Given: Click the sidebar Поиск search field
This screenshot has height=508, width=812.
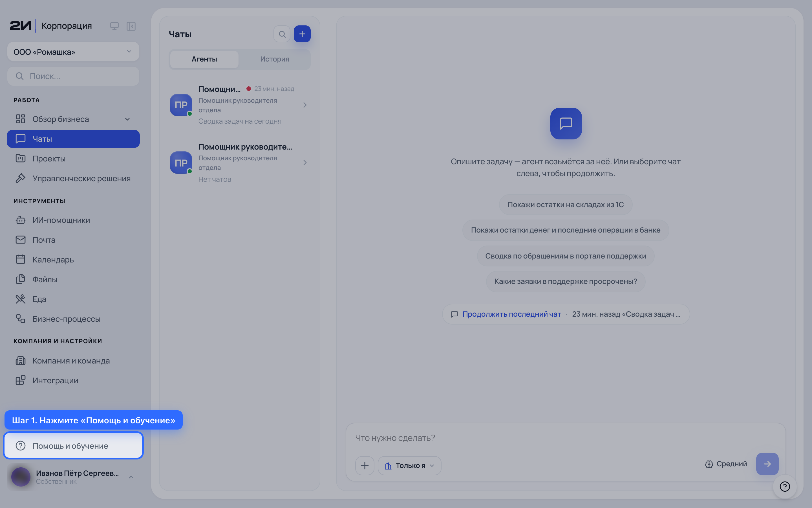Looking at the screenshot, I should (73, 76).
